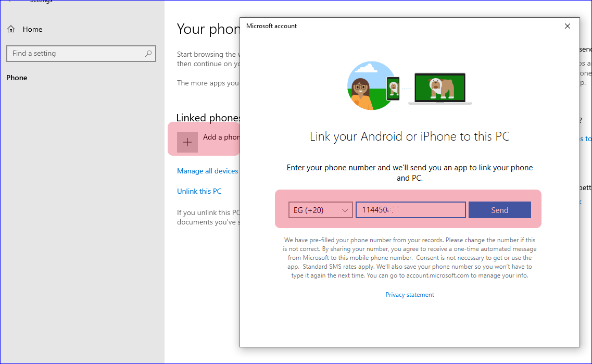Screen dimensions: 592x364
Task: Click the 'Linked phones' heading
Action: tap(208, 118)
